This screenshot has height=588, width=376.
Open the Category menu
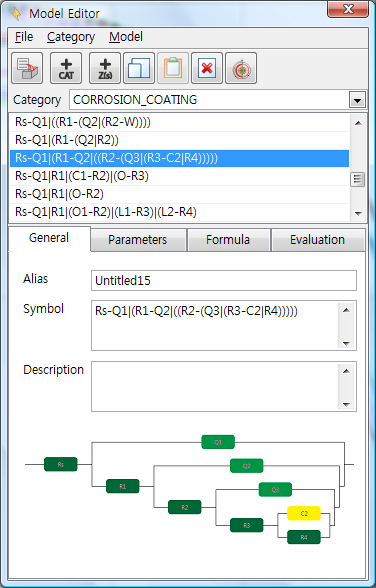[x=71, y=37]
